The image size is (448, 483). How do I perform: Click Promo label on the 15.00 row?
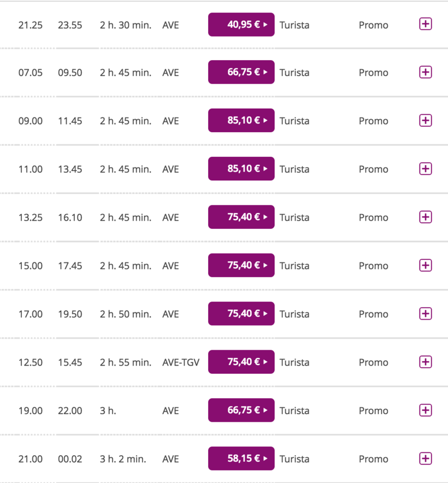click(373, 266)
